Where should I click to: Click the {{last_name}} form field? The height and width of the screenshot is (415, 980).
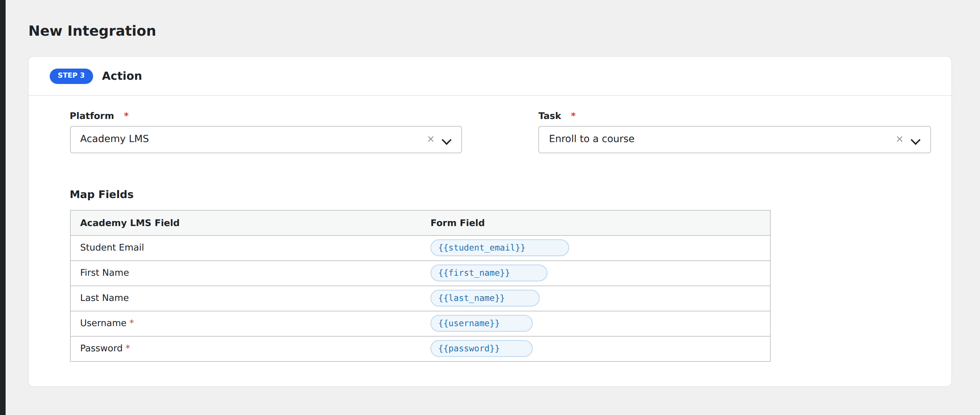pos(485,298)
